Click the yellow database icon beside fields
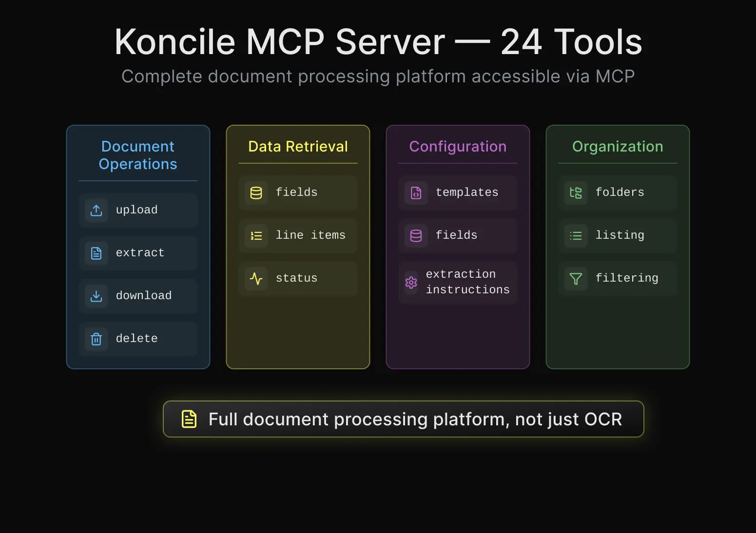 pos(256,193)
